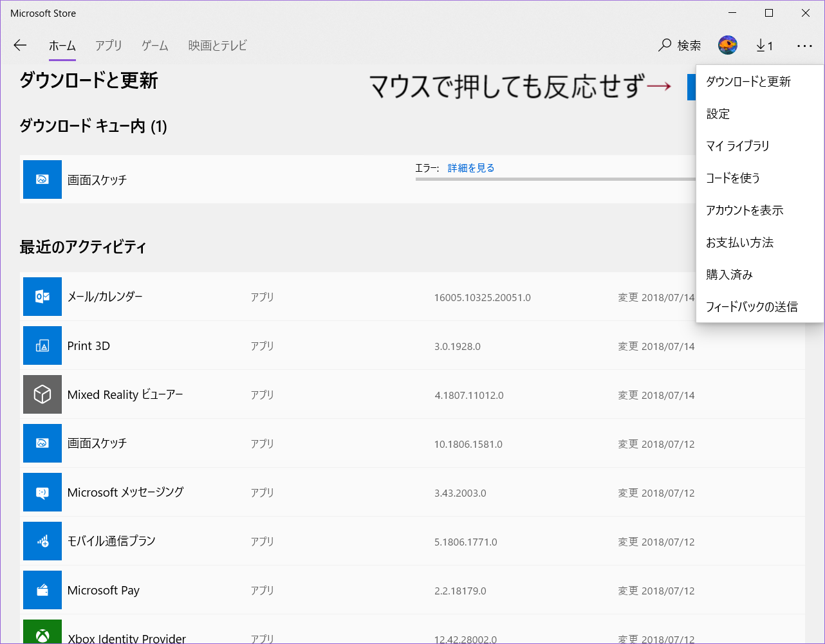The image size is (825, 644).
Task: Click the 検索 search label
Action: pos(689,46)
